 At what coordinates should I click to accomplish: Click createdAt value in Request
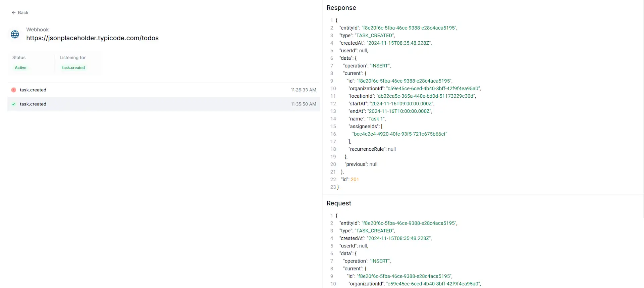click(399, 238)
